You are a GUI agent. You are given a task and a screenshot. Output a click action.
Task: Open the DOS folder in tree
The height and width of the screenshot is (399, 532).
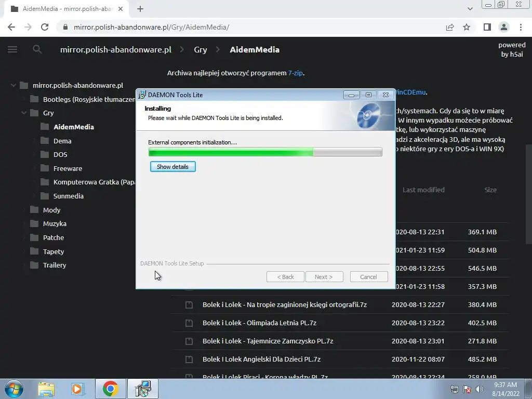click(x=60, y=154)
